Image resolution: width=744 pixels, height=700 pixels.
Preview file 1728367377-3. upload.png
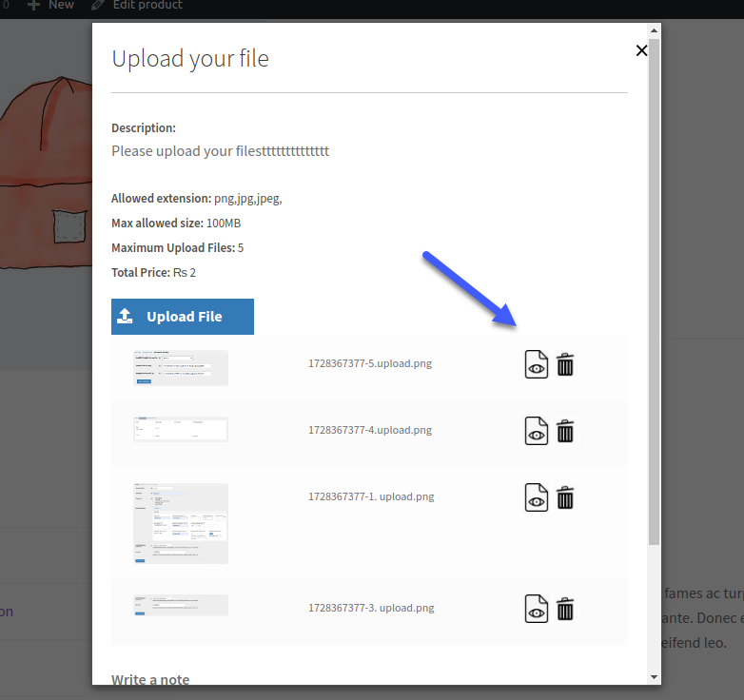point(537,609)
